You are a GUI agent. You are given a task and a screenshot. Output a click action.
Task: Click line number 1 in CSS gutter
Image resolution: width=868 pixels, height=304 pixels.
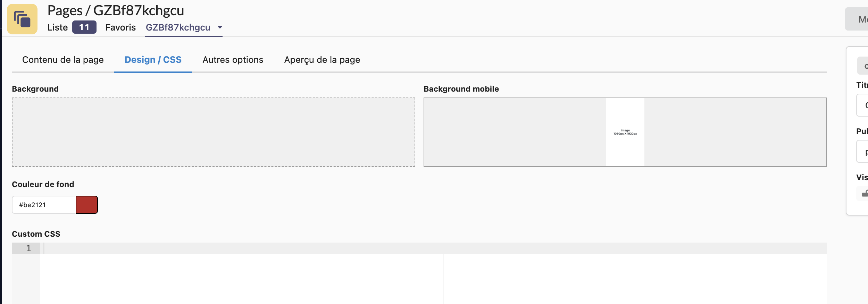(28, 248)
